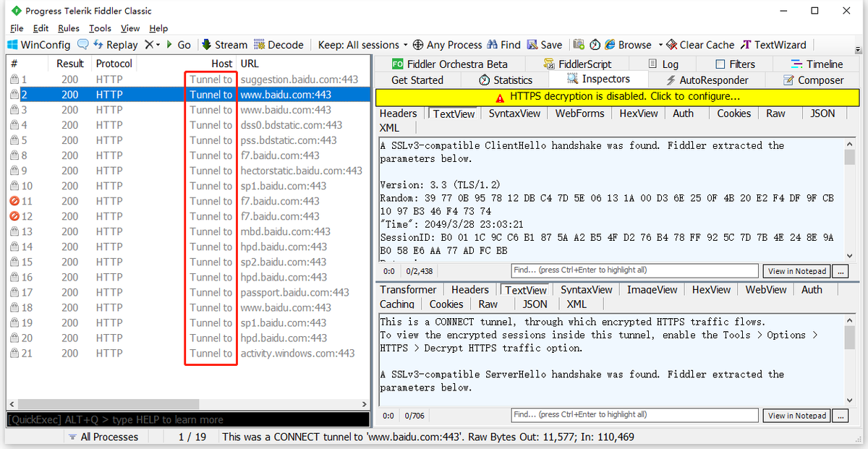Select the response WebView inspector tab

[766, 290]
